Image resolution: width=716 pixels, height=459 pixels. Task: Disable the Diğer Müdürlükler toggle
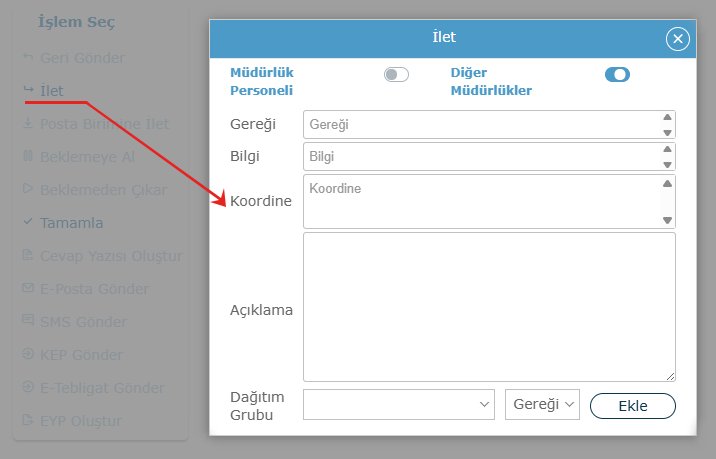tap(617, 74)
